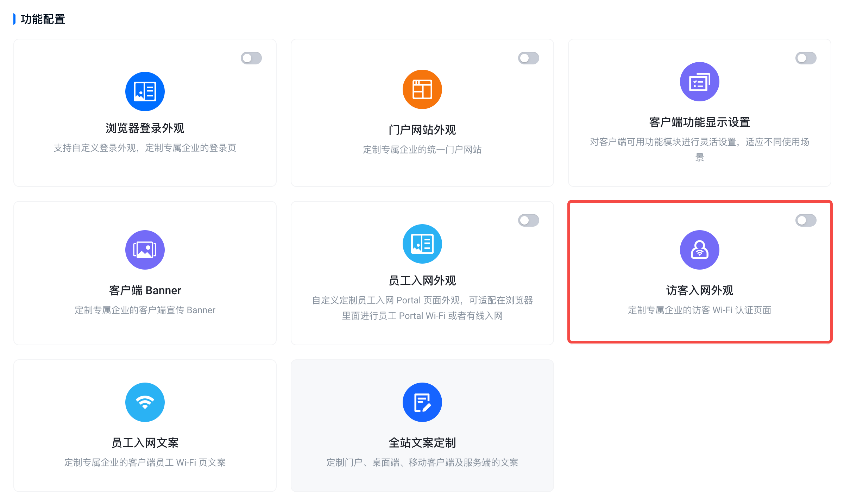Click the 访客入网外观 visitor Wi-Fi icon
This screenshot has height=504, width=844.
pos(699,250)
